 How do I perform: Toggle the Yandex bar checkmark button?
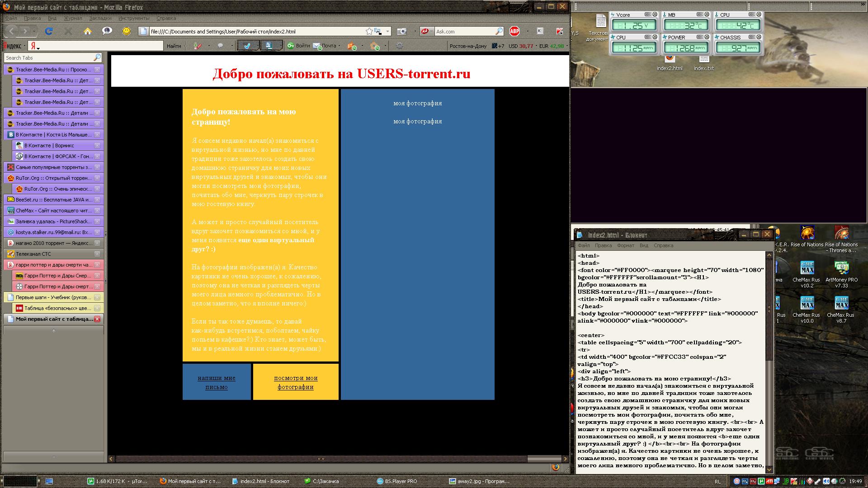[247, 46]
